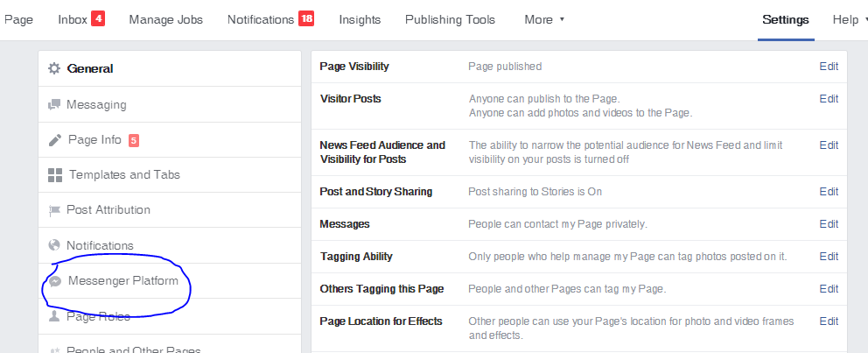Edit the Visitor Posts setting
Viewport: 868px width, 353px height.
(x=829, y=99)
